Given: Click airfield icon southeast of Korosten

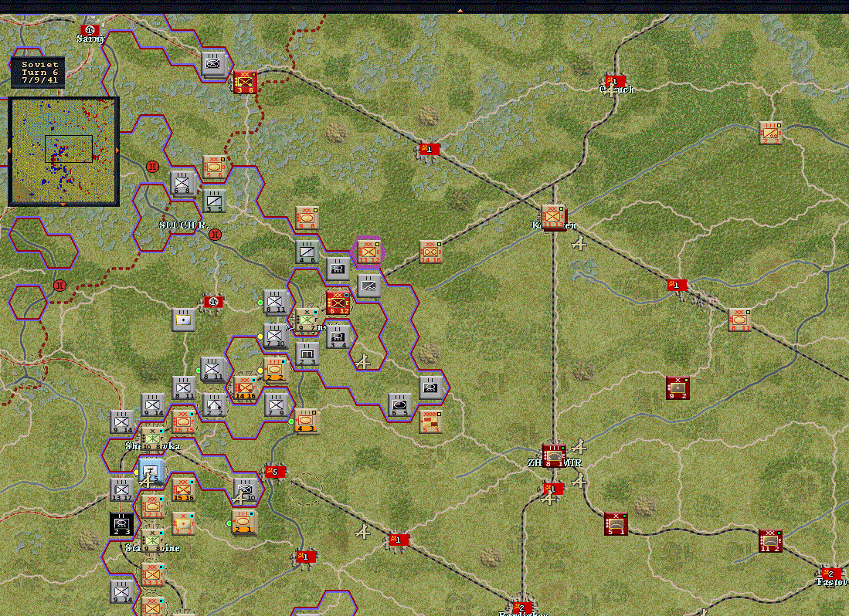Looking at the screenshot, I should 579,244.
